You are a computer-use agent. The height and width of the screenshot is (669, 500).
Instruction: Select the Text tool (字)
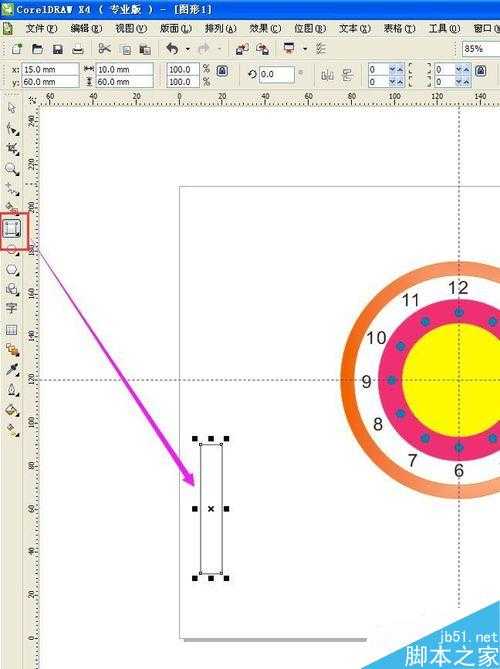coord(12,308)
